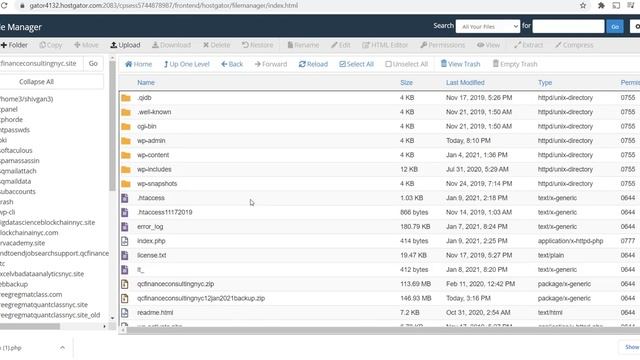Screen dimensions: 640x360
Task: Hit the Download toolbar action
Action: coord(171,45)
